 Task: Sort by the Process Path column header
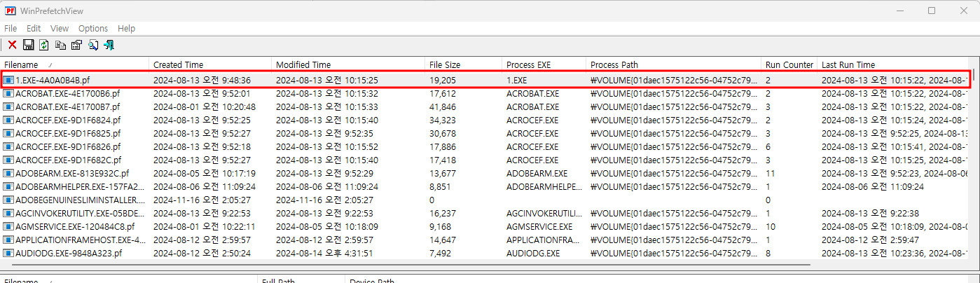click(673, 64)
